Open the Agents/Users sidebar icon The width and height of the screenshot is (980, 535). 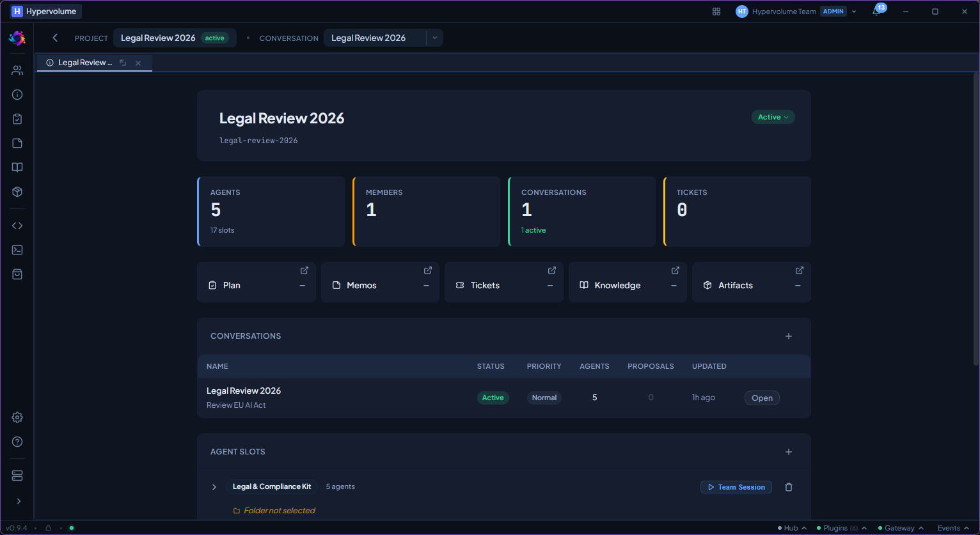coord(17,70)
